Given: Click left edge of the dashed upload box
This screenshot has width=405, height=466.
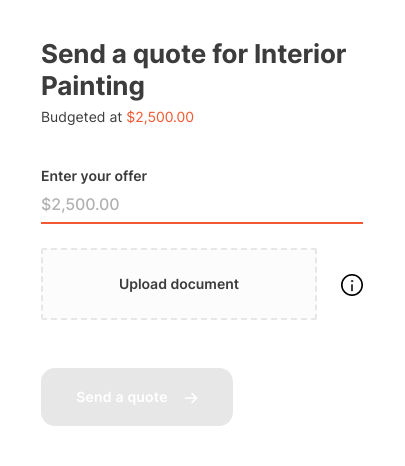Looking at the screenshot, I should click(42, 284).
